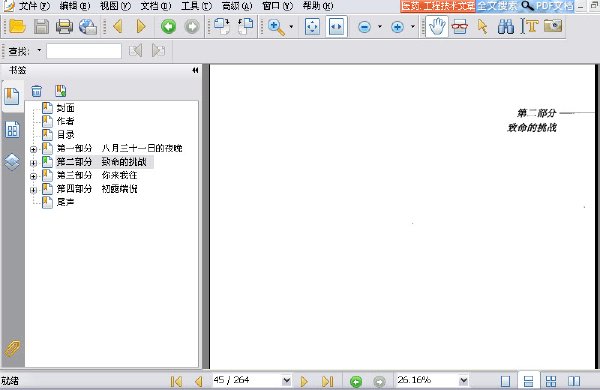Click the find text input field
The image size is (600, 390).
pos(84,51)
